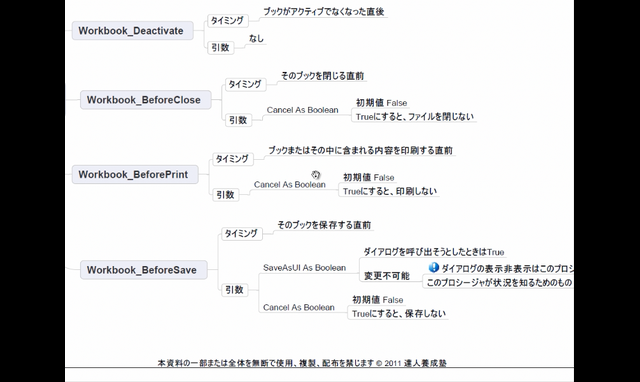Viewport: 640px width, 382px height.
Task: Click タイミング node under Workbook_BeforeSave
Action: pos(242,233)
